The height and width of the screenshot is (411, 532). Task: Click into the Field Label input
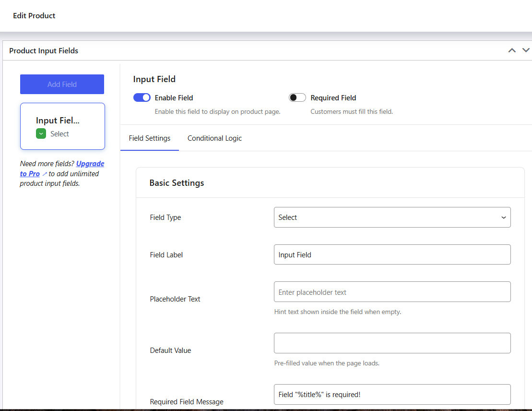(x=392, y=255)
